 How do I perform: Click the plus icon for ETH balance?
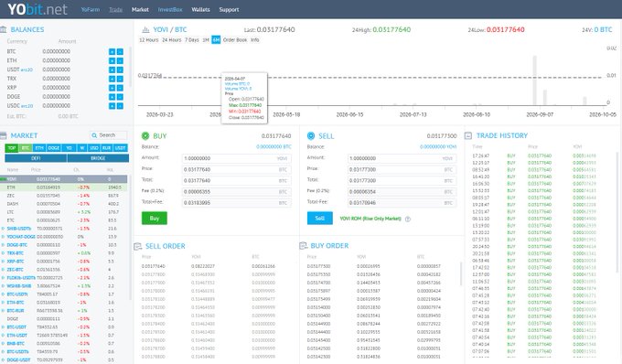(112, 60)
